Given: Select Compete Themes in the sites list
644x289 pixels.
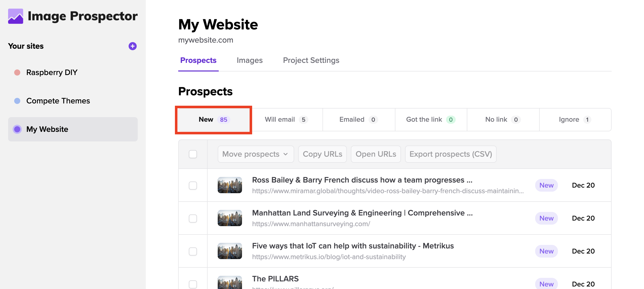Looking at the screenshot, I should click(x=58, y=101).
